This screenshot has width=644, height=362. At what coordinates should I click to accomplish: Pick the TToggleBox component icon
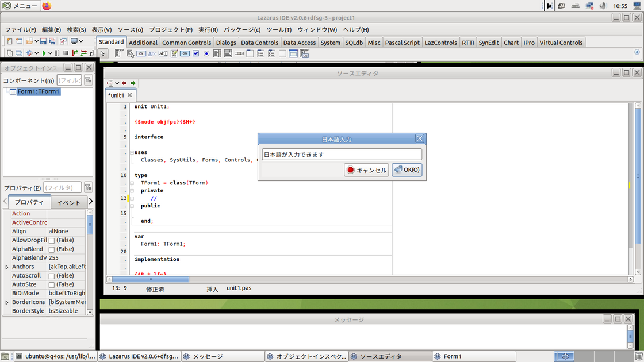point(185,53)
